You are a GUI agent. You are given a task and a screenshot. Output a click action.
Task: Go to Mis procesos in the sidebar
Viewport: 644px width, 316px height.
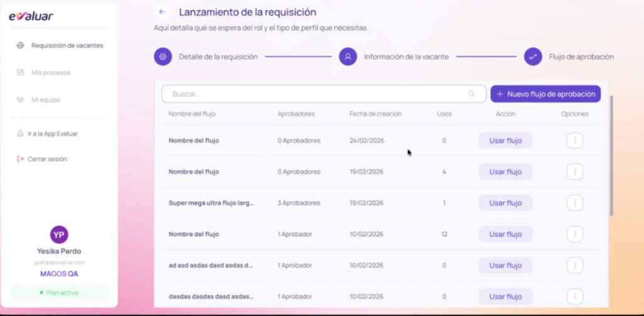(x=50, y=72)
